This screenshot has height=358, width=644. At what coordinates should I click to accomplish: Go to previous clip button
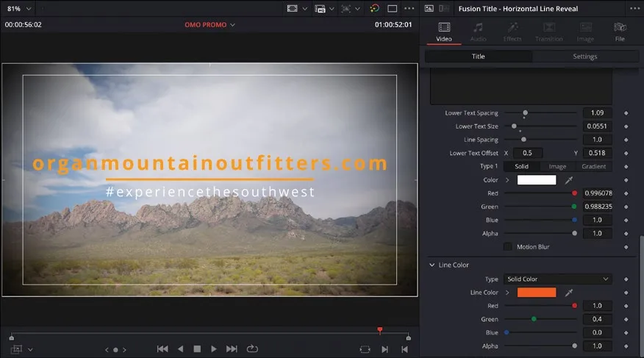point(404,349)
